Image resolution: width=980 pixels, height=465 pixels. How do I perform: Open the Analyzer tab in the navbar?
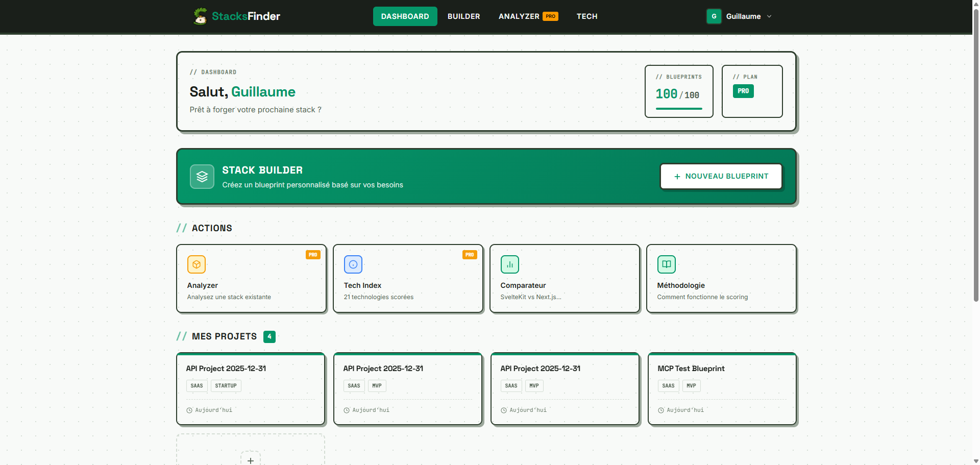click(x=528, y=16)
